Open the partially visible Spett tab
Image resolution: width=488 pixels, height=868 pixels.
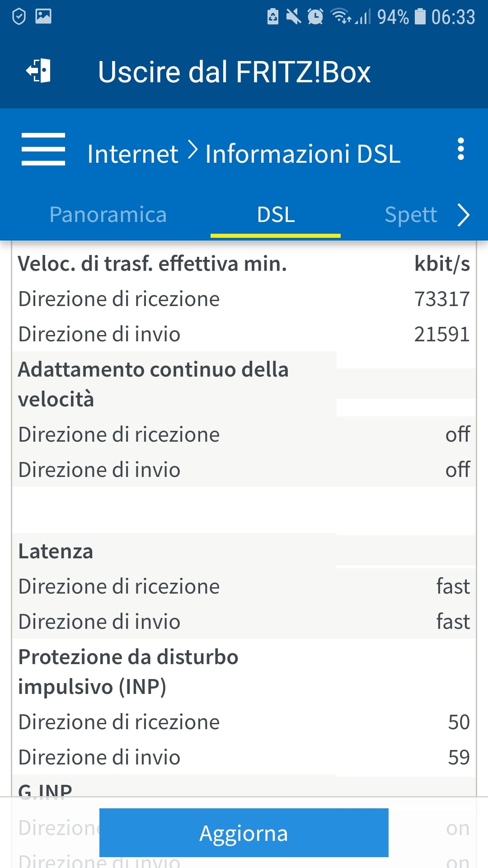[410, 215]
